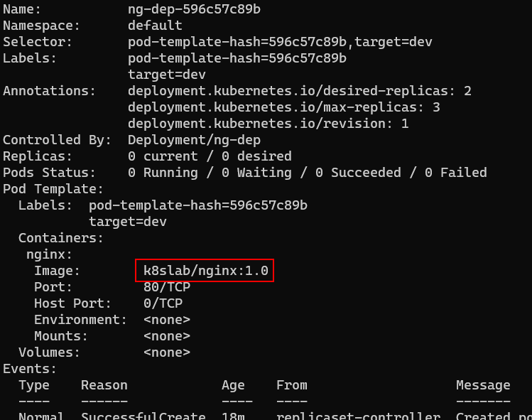Click the Pods Status value line
This screenshot has width=532, height=420.
point(307,173)
